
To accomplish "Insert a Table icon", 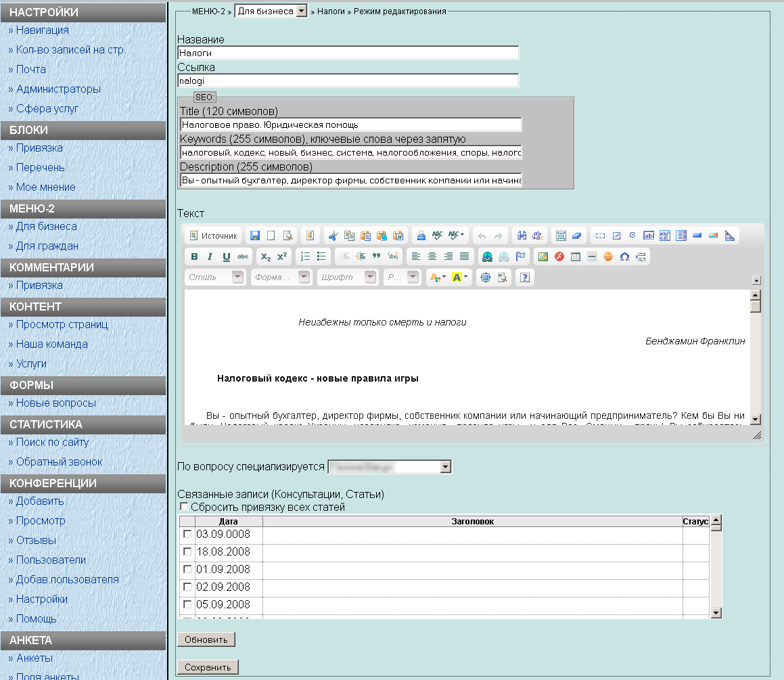I will [576, 256].
